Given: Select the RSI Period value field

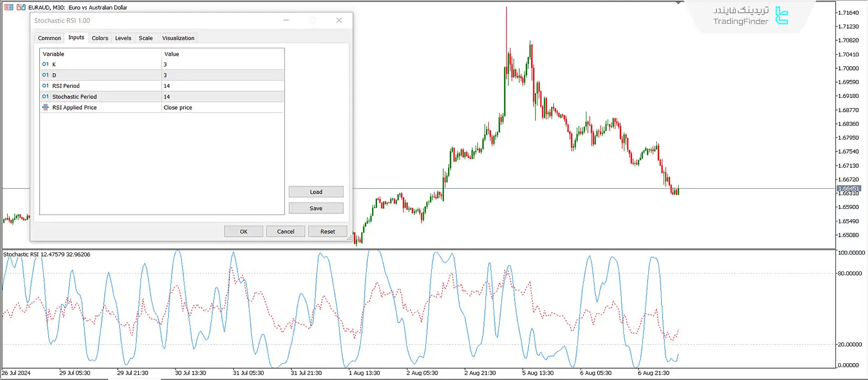Looking at the screenshot, I should point(222,86).
